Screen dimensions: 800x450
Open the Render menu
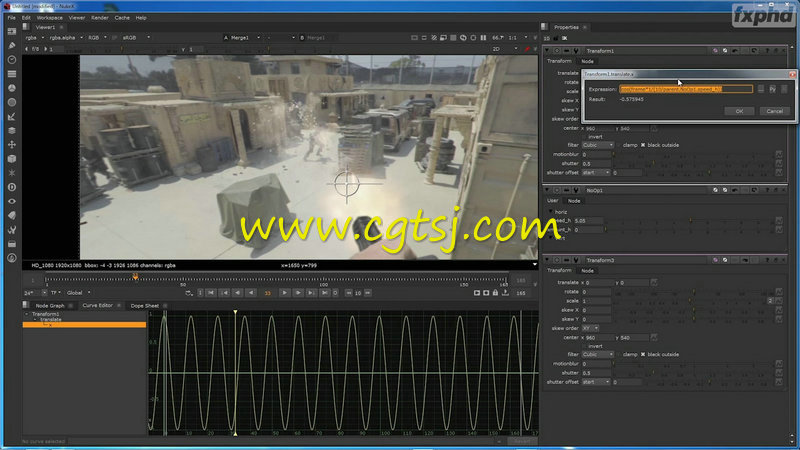click(99, 18)
